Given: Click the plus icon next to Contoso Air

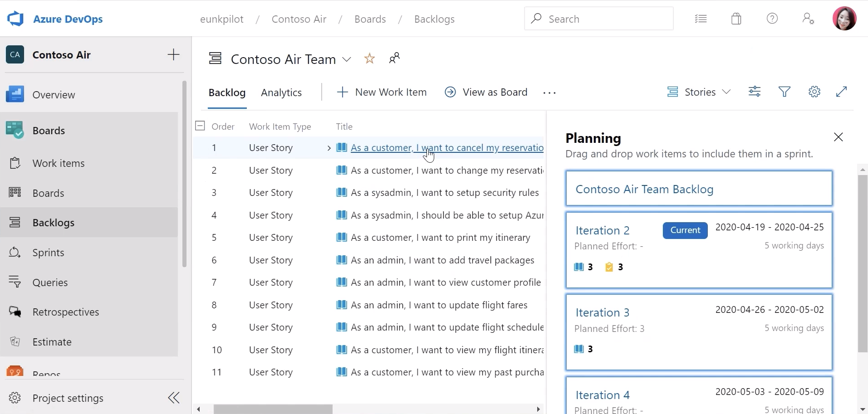Looking at the screenshot, I should click(173, 55).
